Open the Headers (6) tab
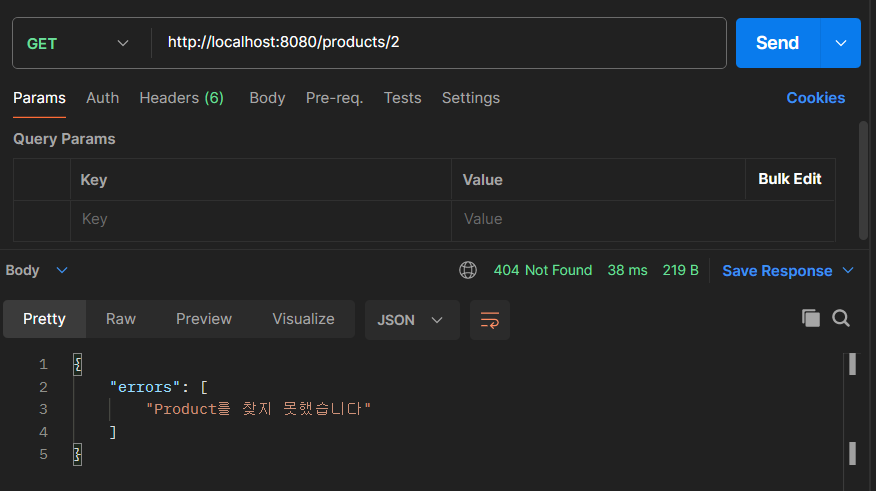Viewport: 876px width, 491px height. pos(182,98)
